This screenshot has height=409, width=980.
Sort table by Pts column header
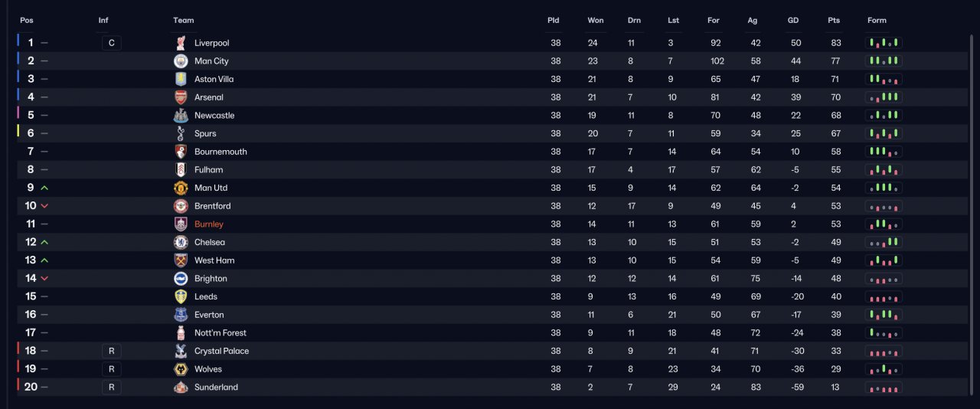(835, 20)
